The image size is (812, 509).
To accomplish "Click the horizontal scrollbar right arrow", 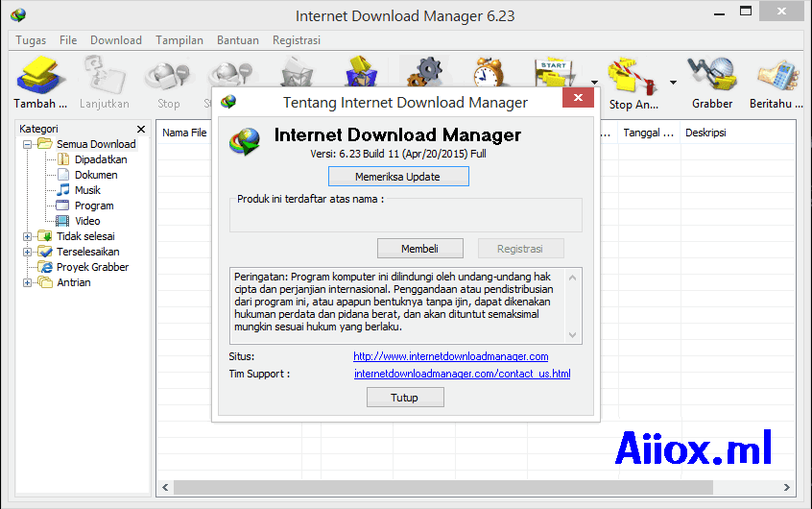I will click(787, 487).
